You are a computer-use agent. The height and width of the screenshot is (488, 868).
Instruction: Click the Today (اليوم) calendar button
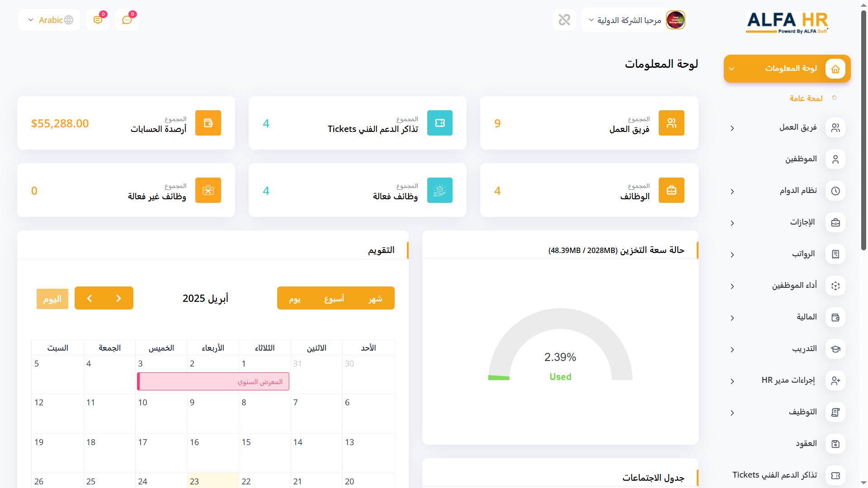click(52, 299)
